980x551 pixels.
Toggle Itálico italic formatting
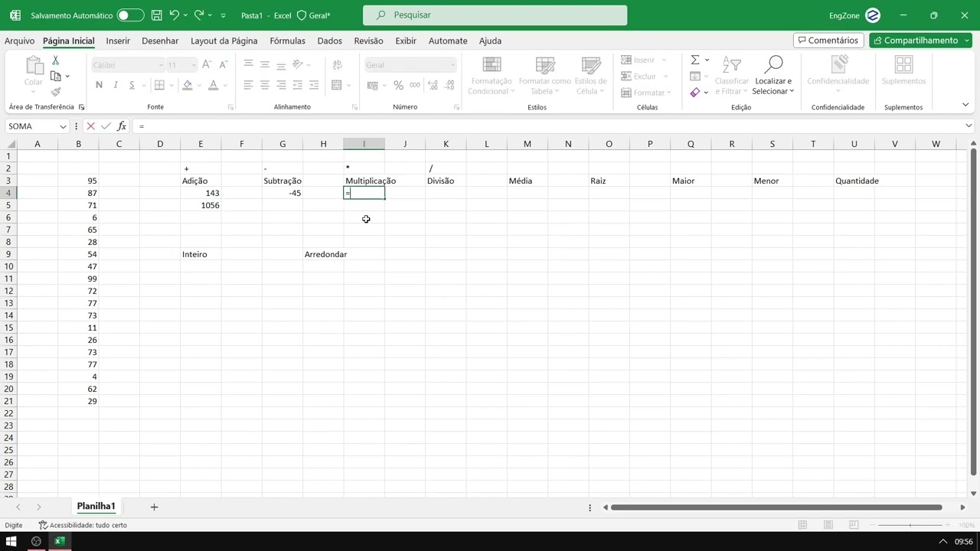click(116, 85)
